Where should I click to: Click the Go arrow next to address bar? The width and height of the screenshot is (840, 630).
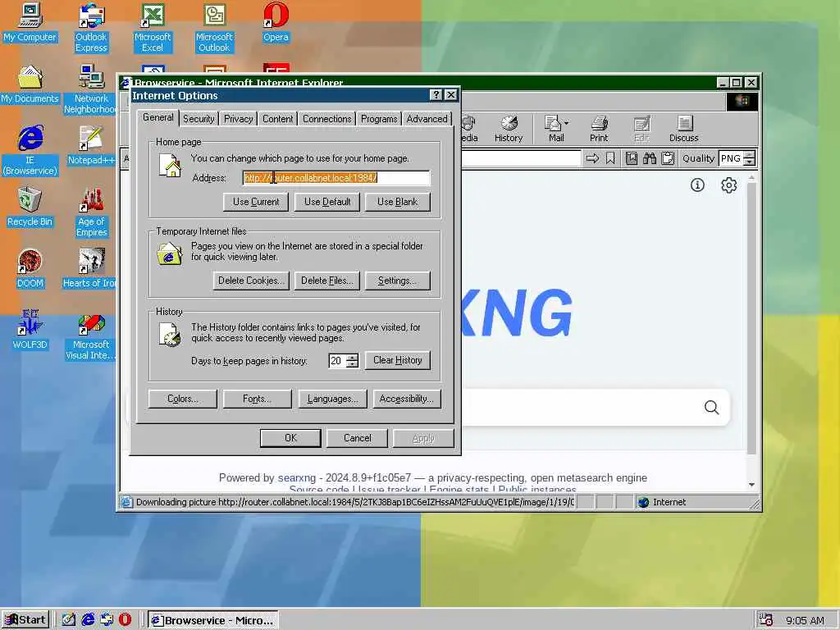pos(592,158)
